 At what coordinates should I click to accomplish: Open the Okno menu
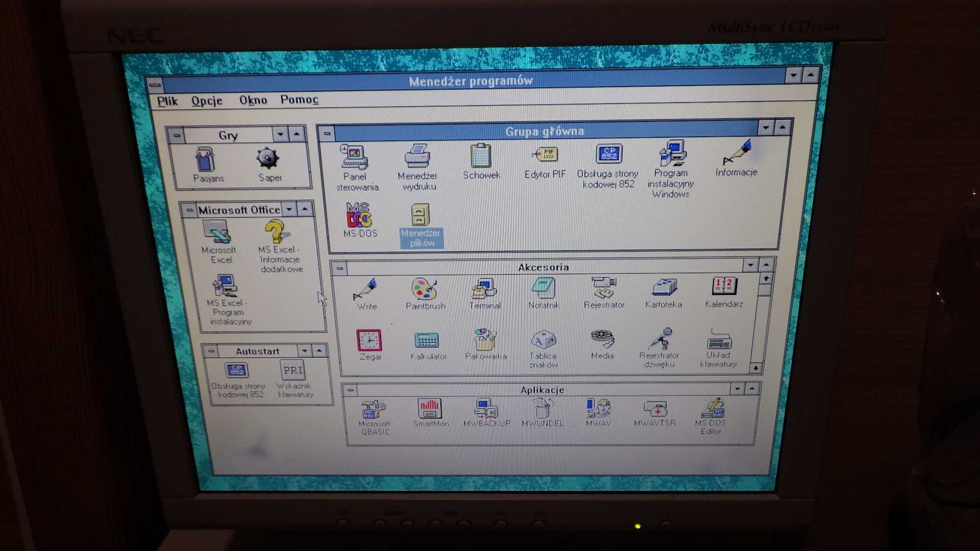[253, 100]
